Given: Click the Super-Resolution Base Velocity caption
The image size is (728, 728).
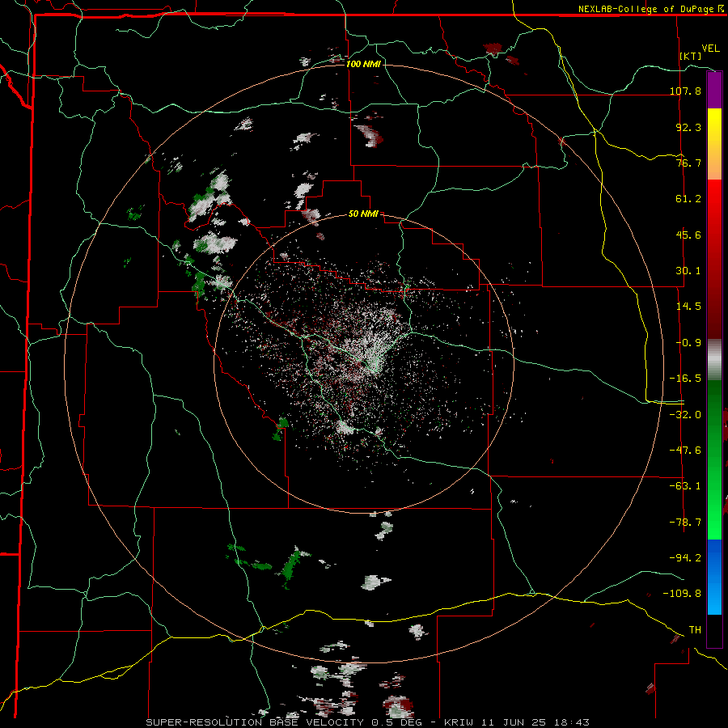Looking at the screenshot, I should (368, 722).
